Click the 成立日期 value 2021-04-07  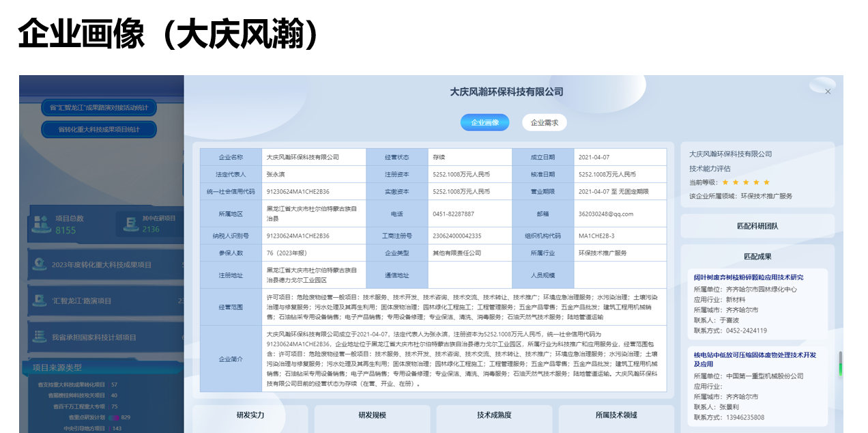(x=594, y=157)
